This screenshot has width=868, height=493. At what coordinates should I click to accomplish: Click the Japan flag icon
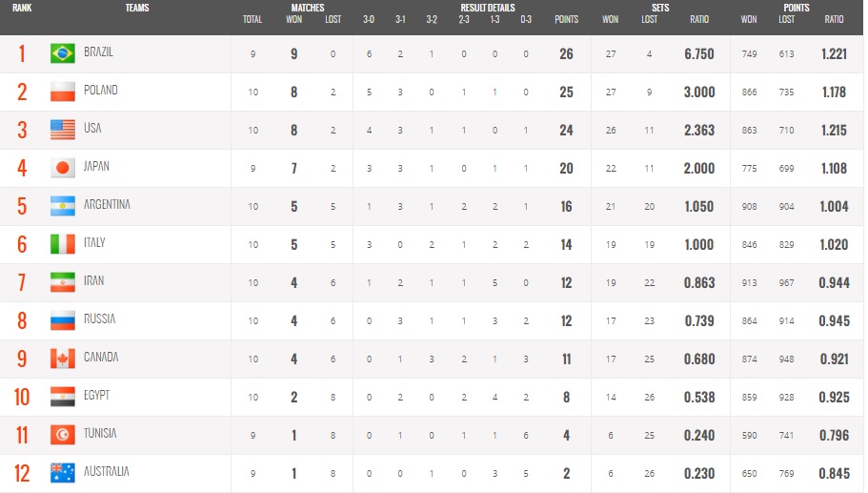[63, 168]
